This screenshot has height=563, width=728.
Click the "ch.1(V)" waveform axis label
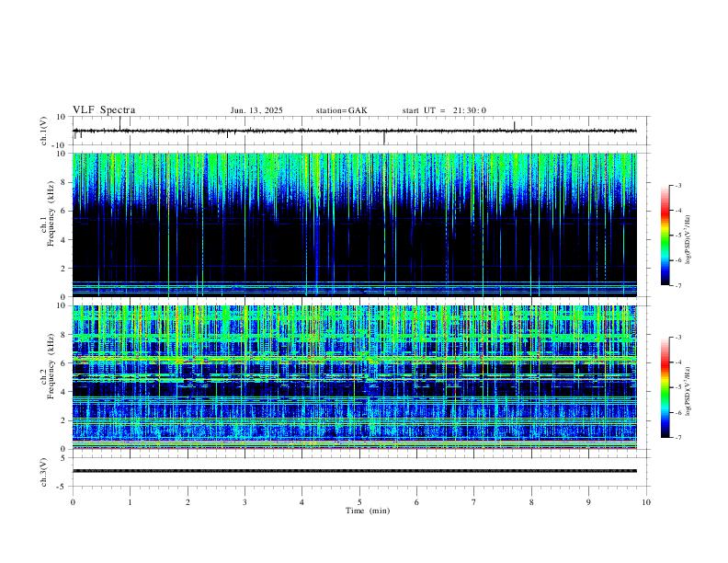click(x=44, y=131)
